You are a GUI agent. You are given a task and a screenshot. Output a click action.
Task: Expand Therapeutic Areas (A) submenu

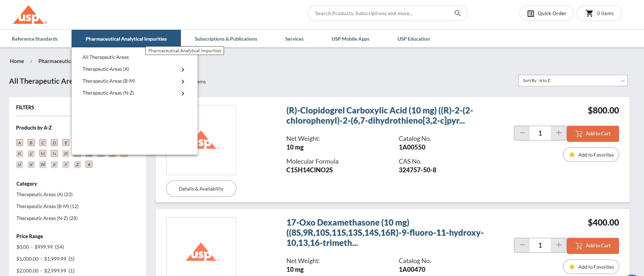click(183, 69)
